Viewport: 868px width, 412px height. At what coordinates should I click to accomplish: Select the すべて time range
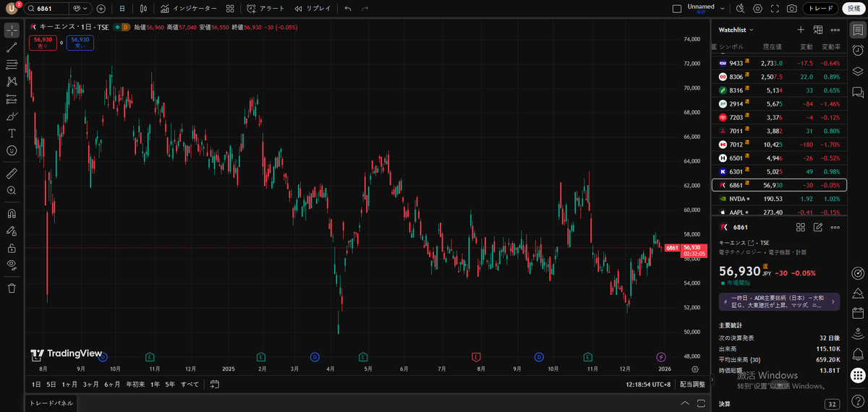click(190, 385)
